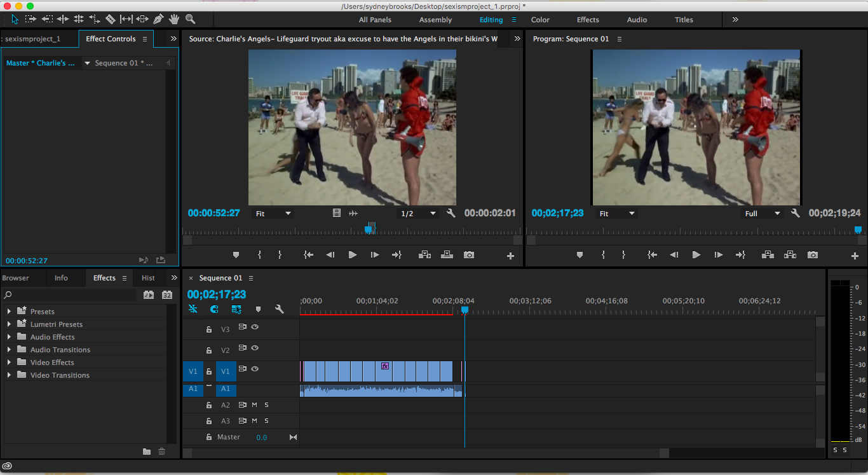Image resolution: width=868 pixels, height=475 pixels.
Task: Mute audio track A2
Action: tap(254, 404)
